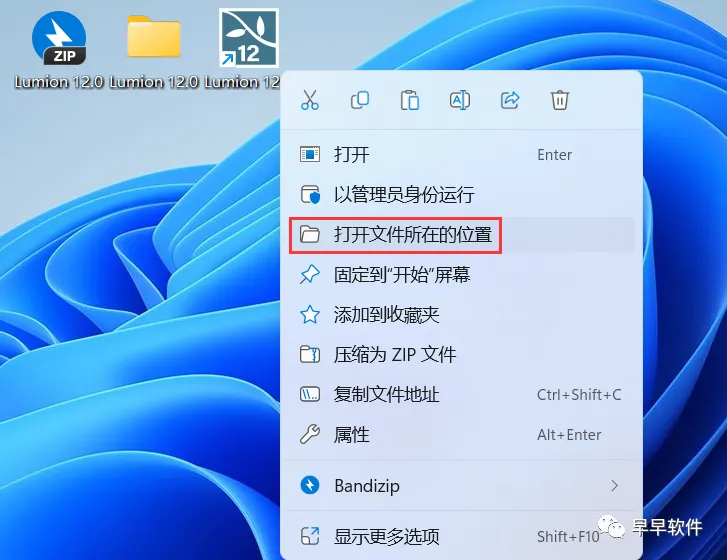Click the Copy icon in context menu
Viewport: 727px width, 560px height.
click(360, 100)
